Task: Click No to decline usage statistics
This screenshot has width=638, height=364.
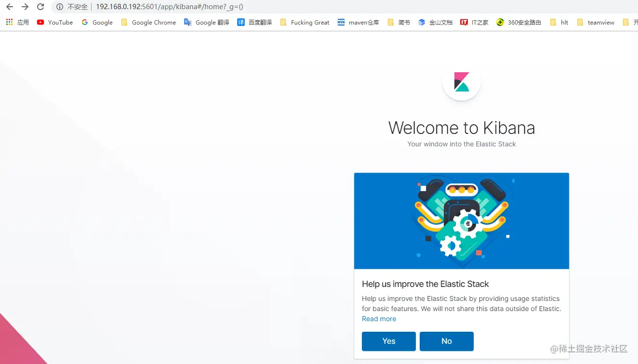Action: tap(447, 341)
